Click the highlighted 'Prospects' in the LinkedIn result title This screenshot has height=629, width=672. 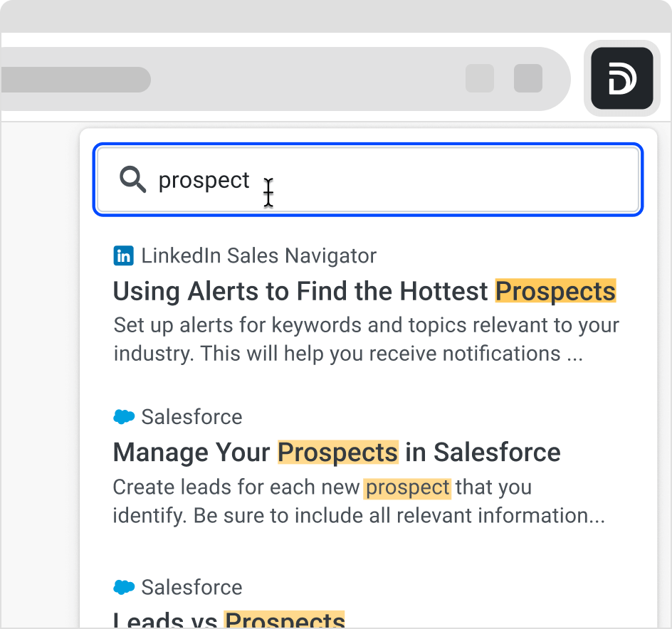pos(555,291)
